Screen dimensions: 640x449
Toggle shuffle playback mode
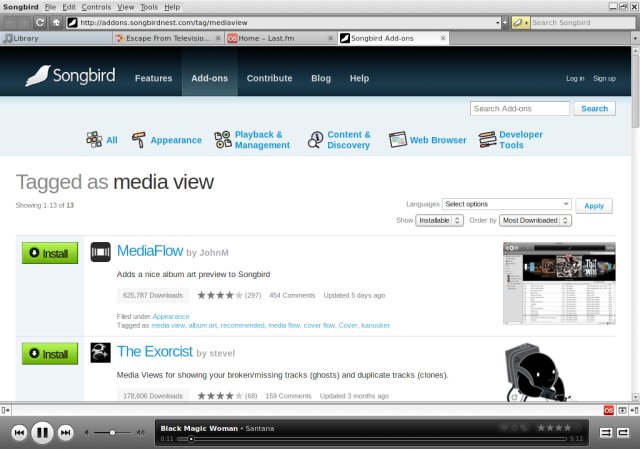pyautogui.click(x=606, y=432)
